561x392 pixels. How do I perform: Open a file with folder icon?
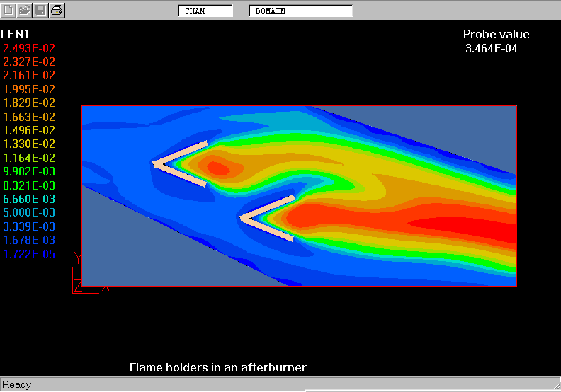[x=25, y=11]
